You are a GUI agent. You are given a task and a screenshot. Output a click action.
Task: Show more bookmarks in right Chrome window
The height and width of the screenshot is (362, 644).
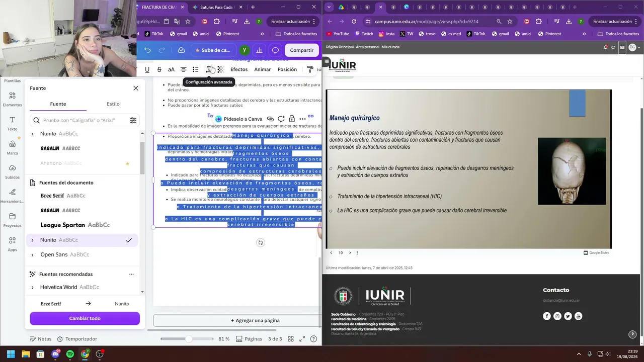[x=584, y=34]
